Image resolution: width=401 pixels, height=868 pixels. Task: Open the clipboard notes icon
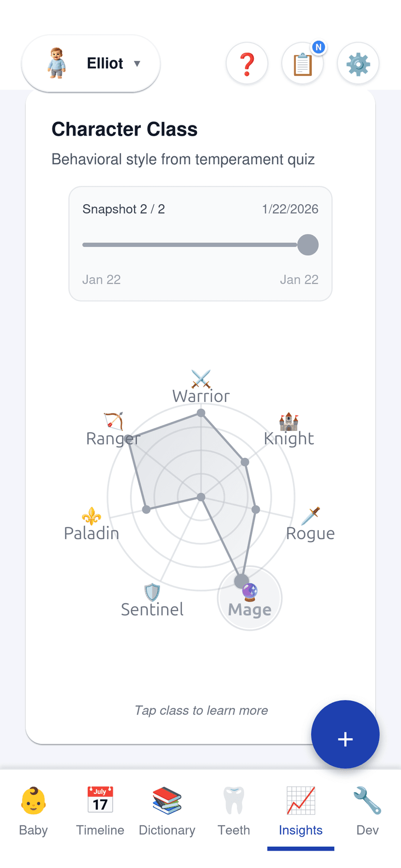point(303,63)
